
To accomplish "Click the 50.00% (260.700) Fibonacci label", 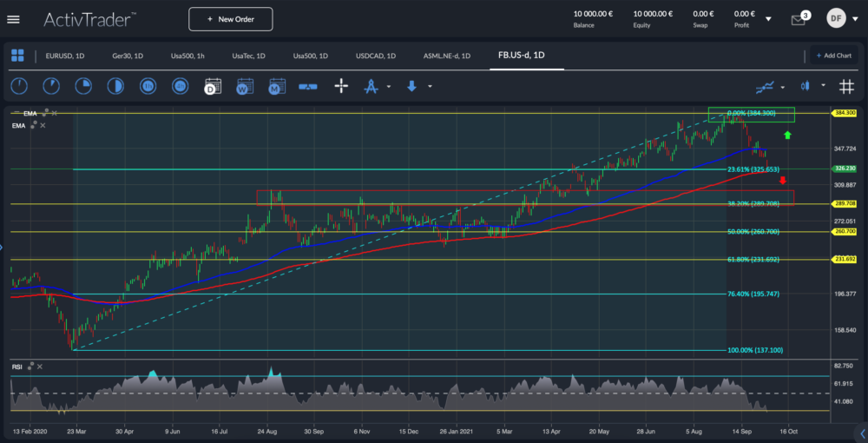I will 753,231.
